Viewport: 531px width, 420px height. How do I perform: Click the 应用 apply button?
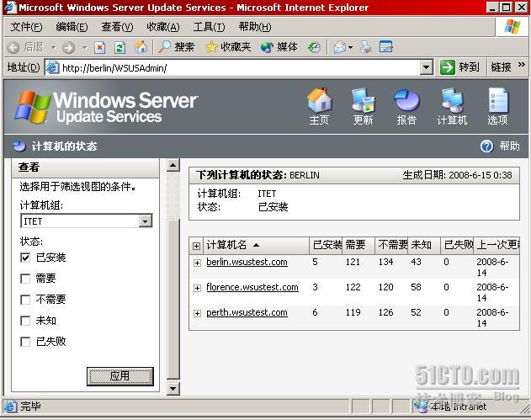[x=120, y=376]
